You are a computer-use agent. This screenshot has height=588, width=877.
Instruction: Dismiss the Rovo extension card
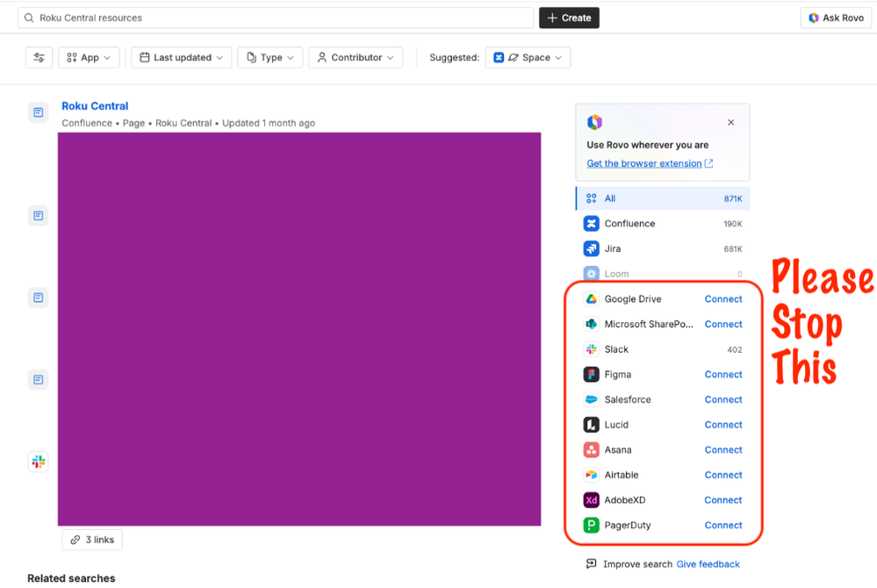[731, 122]
